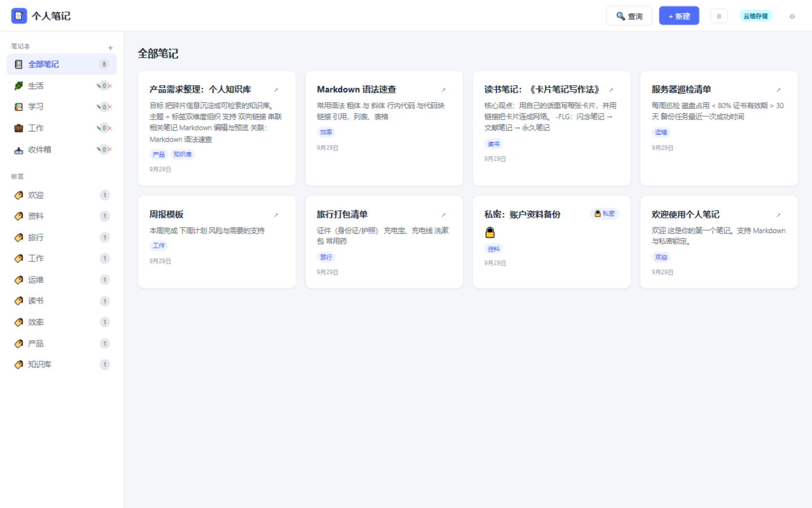Click the 云端存储 storage badge

756,16
